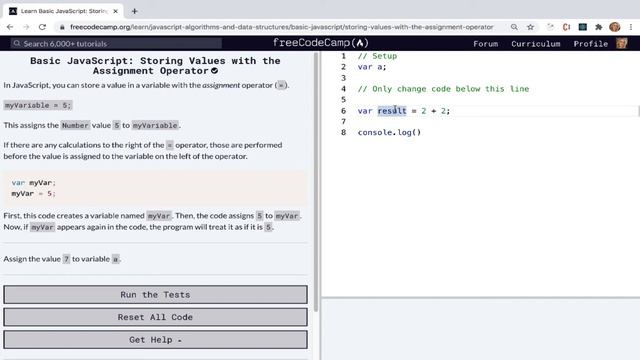Click the completed checkmark icon beside challenge title
Viewport: 640px width, 360px height.
[214, 71]
